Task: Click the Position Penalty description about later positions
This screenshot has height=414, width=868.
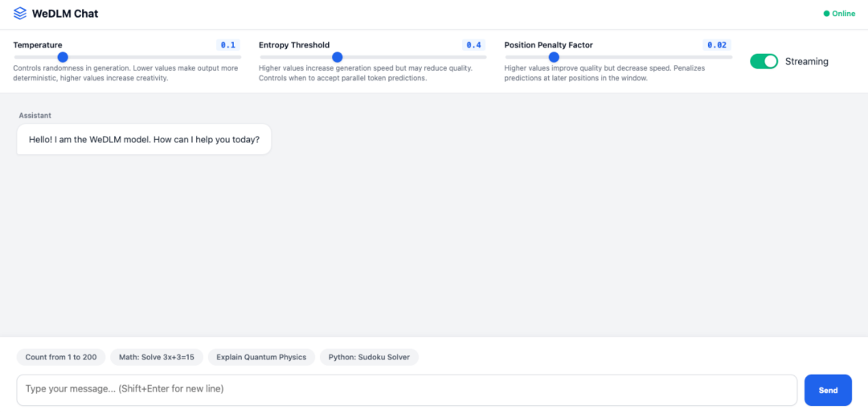Action: tap(604, 73)
